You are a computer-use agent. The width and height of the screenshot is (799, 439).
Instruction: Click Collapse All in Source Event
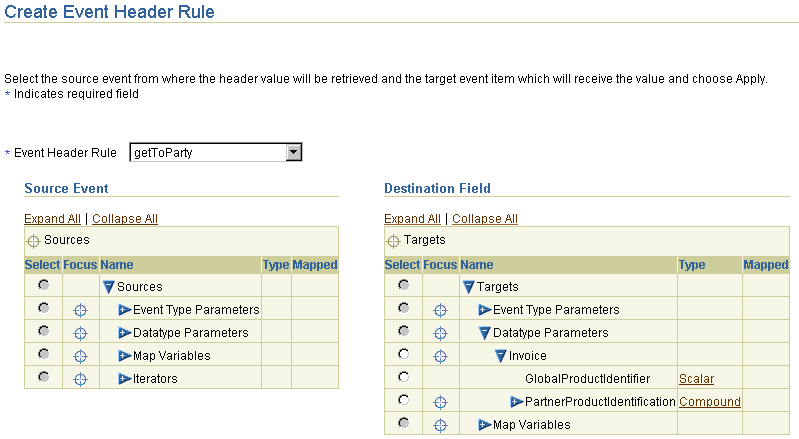[x=125, y=218]
